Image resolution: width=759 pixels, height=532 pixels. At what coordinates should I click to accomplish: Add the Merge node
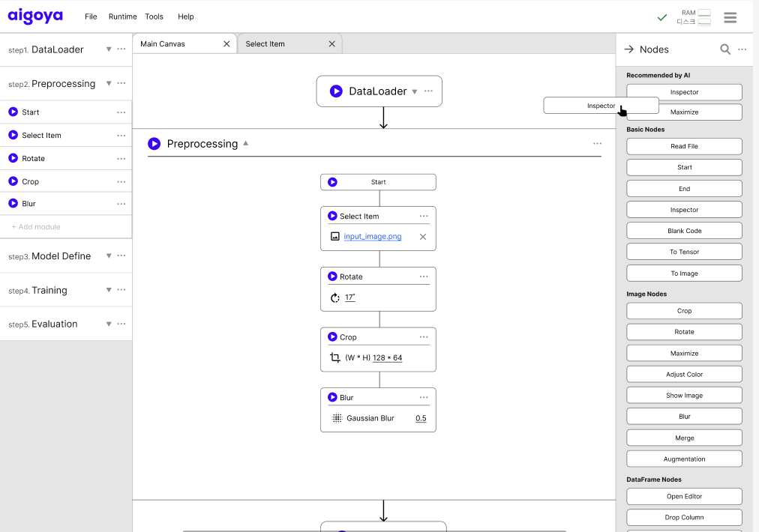[684, 438]
